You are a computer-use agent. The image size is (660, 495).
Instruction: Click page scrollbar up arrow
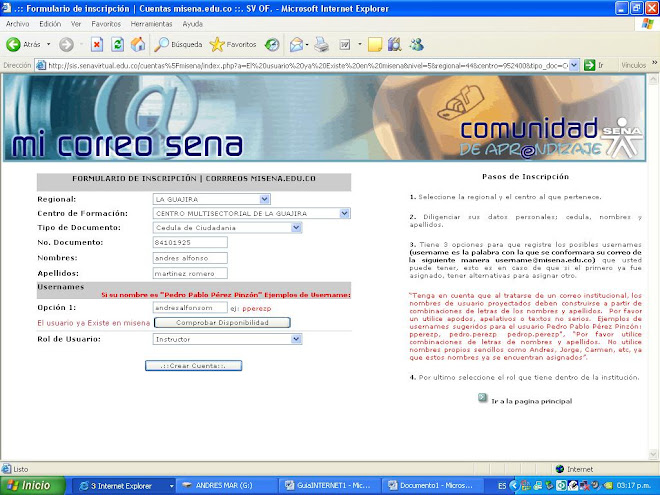point(653,79)
